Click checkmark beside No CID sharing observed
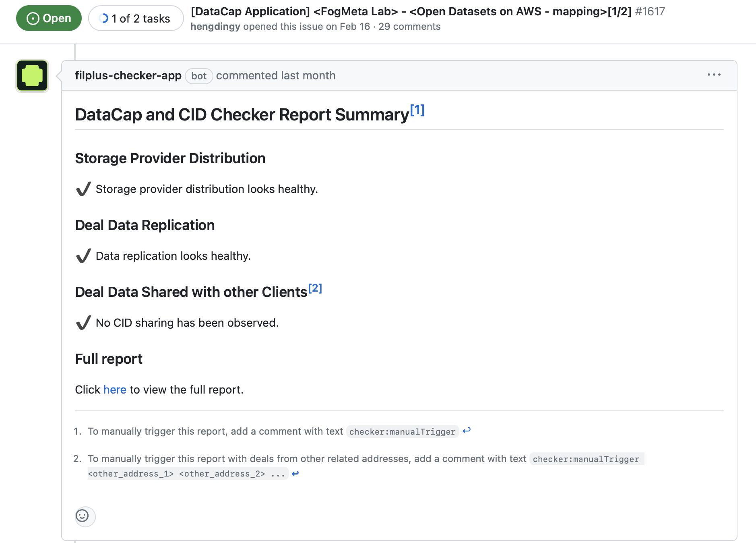The width and height of the screenshot is (756, 543). [83, 322]
